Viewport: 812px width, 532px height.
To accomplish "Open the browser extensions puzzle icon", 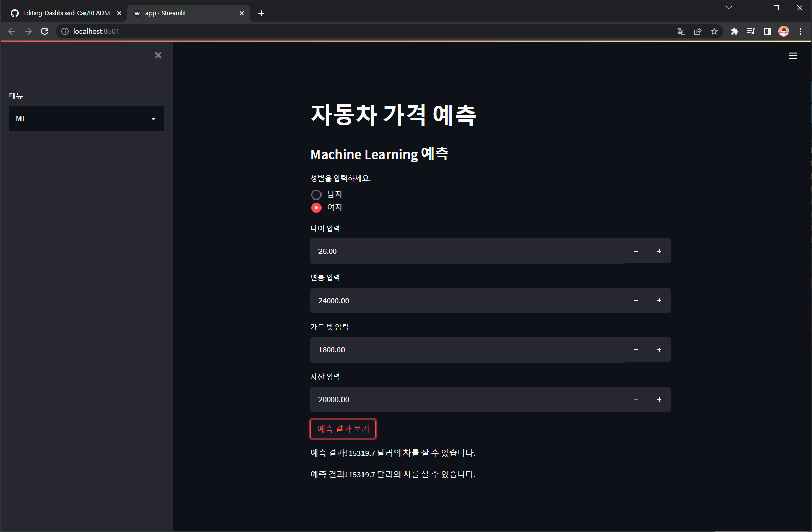I will click(735, 31).
